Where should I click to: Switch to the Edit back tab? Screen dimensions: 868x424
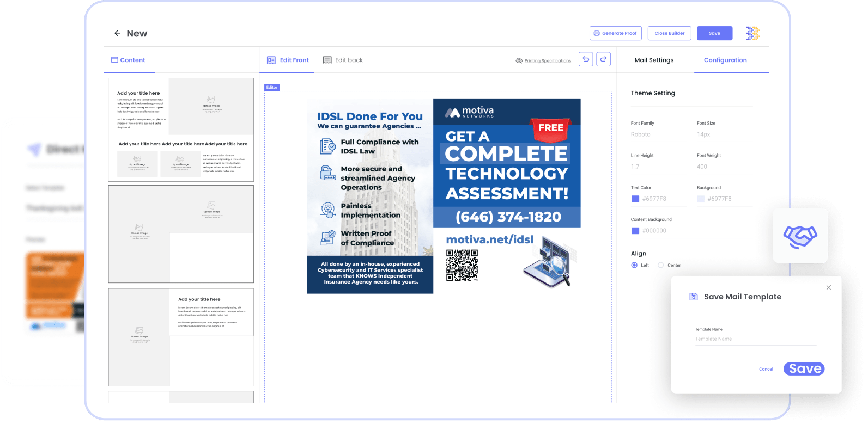coord(343,60)
